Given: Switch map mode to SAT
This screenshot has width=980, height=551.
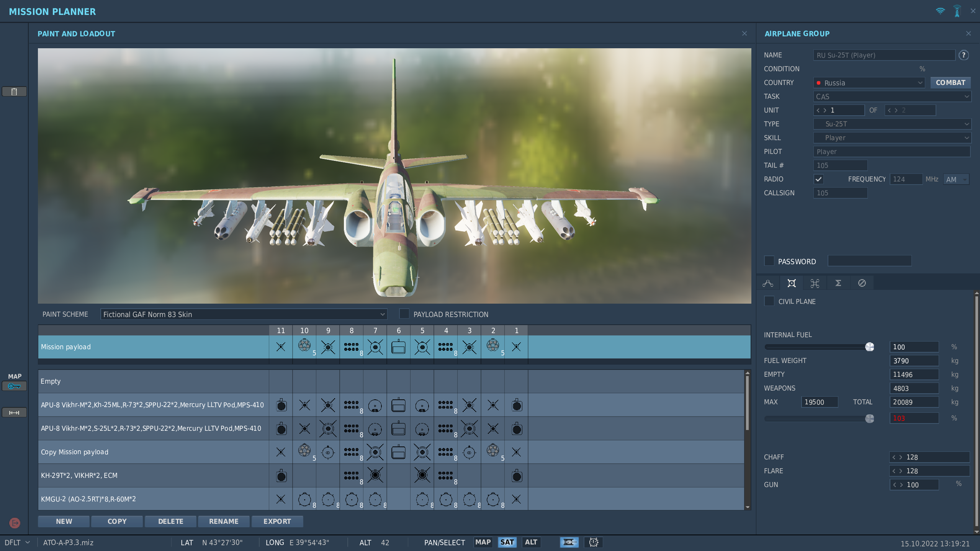Looking at the screenshot, I should 507,542.
